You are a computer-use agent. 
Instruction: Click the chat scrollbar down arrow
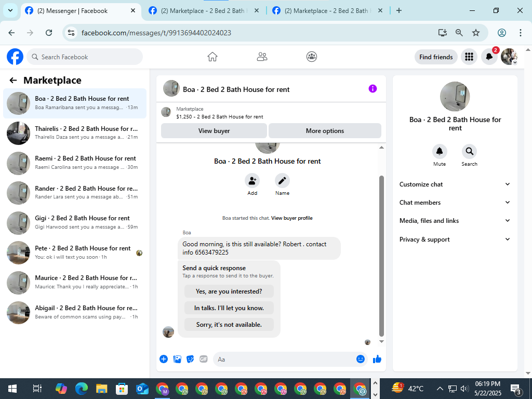(x=381, y=341)
